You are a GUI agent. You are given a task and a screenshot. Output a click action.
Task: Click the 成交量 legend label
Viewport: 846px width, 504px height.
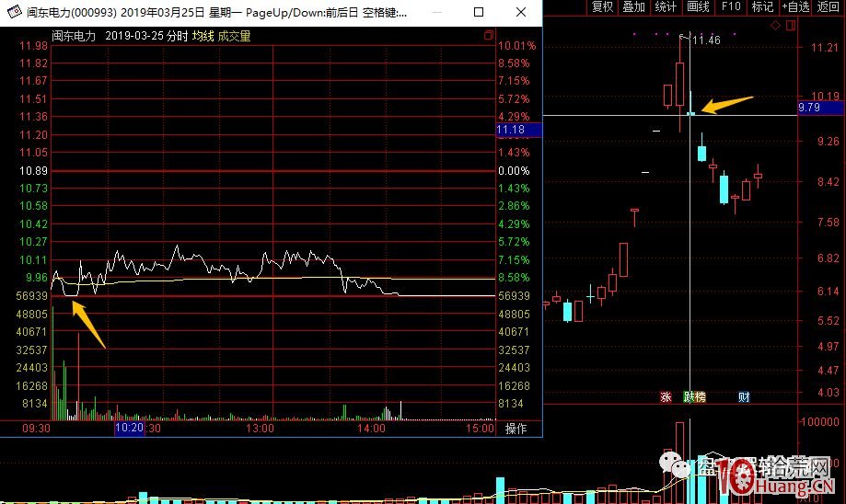click(x=234, y=36)
